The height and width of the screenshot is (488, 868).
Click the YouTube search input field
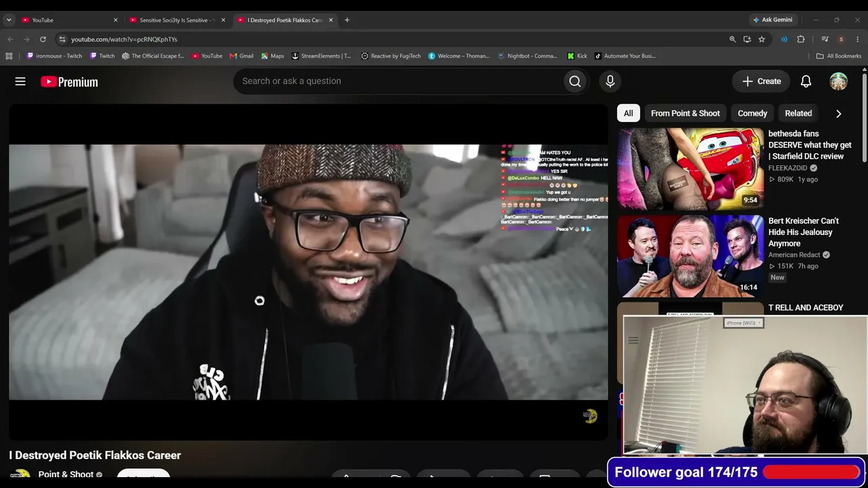[x=399, y=81]
